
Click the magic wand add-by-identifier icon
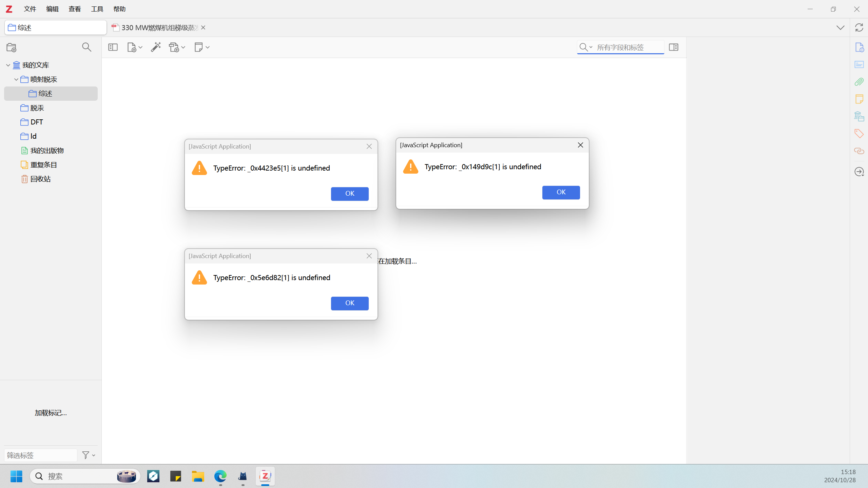point(156,47)
